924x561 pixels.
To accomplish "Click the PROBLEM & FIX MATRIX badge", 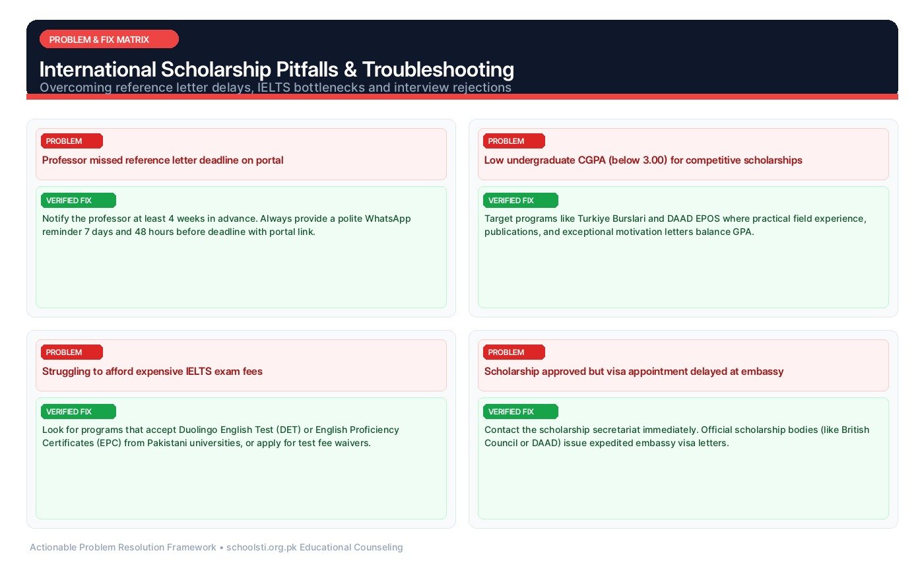I will [x=109, y=39].
